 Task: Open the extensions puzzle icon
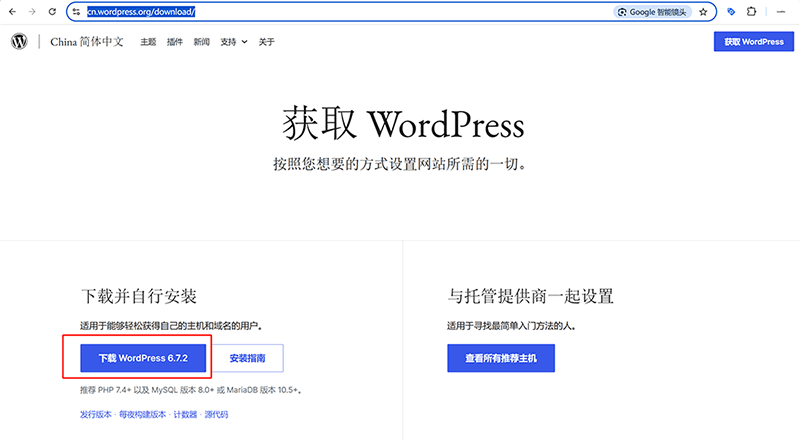point(752,12)
